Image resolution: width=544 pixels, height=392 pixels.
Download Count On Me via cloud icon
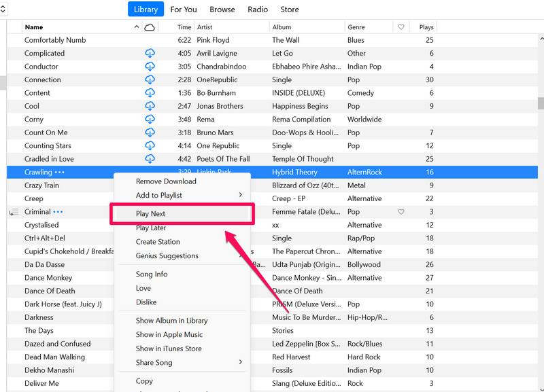point(150,132)
